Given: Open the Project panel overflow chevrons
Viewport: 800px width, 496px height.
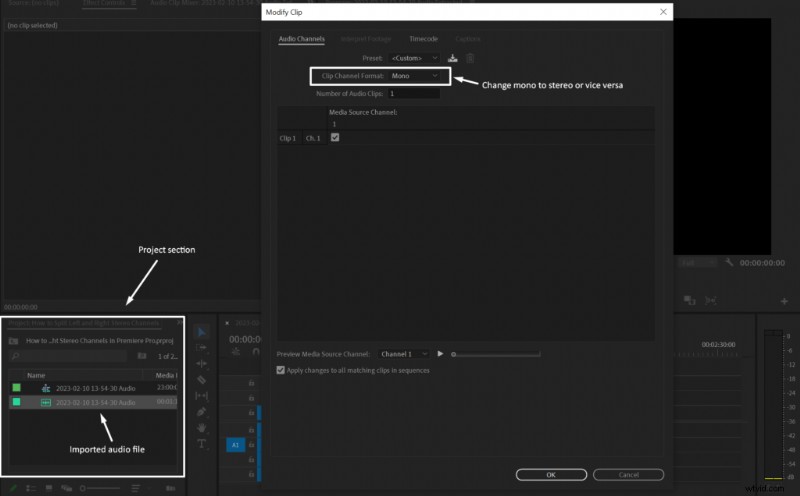Looking at the screenshot, I should 180,323.
